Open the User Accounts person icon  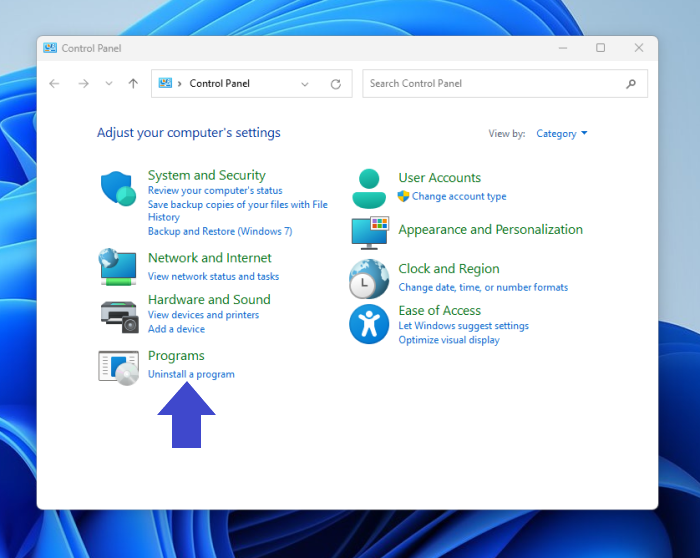[369, 188]
